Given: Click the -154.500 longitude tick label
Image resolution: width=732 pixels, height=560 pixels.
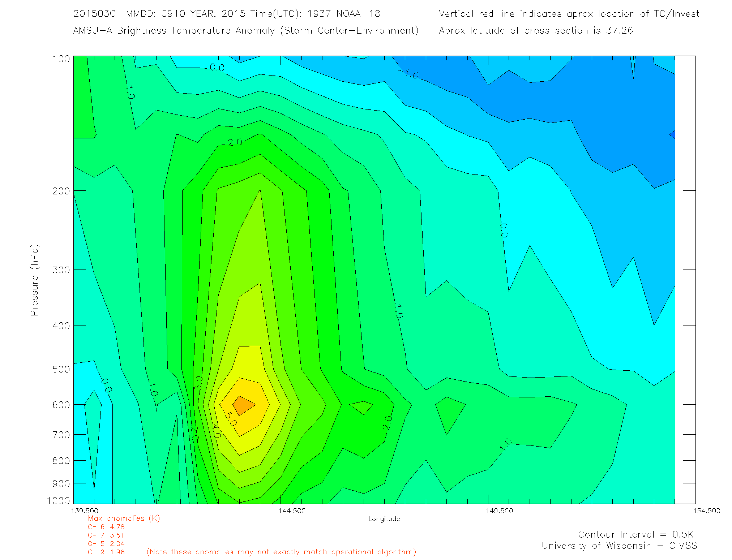Looking at the screenshot, I should pyautogui.click(x=703, y=511).
